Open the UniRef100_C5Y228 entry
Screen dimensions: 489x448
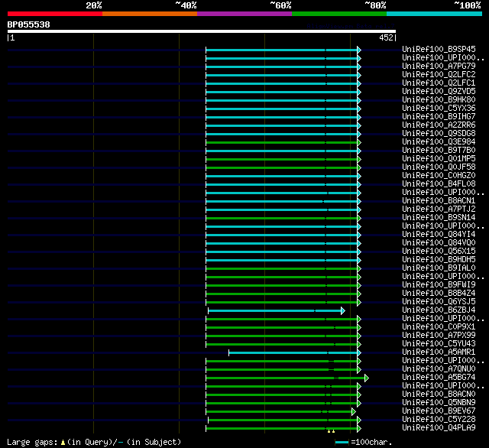pos(439,420)
